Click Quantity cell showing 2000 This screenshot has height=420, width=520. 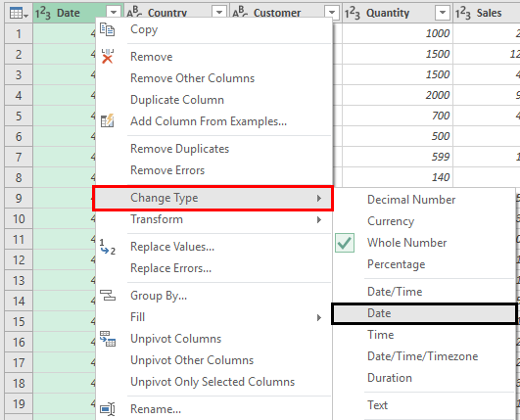click(x=398, y=95)
